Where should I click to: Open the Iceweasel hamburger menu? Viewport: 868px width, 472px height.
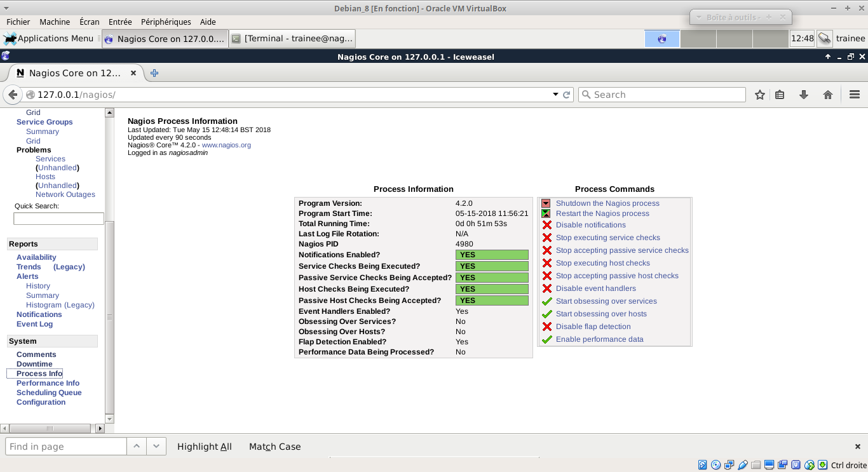855,95
